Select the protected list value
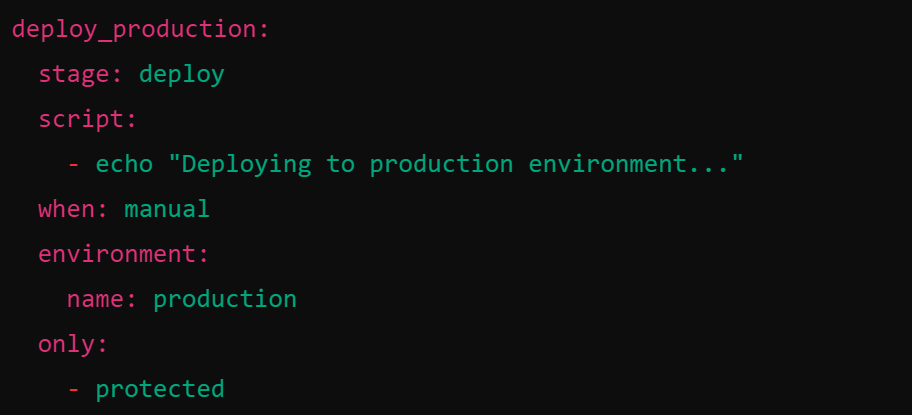The width and height of the screenshot is (912, 415). [160, 389]
